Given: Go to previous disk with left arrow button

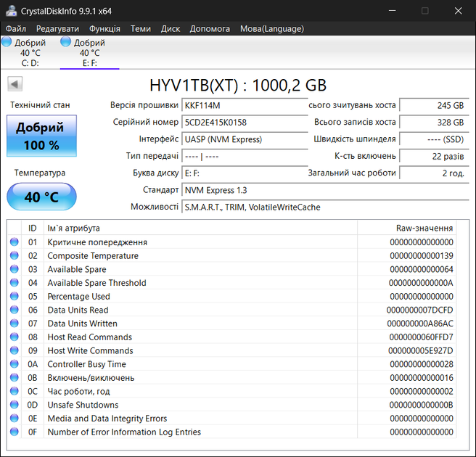Looking at the screenshot, I should 15,84.
